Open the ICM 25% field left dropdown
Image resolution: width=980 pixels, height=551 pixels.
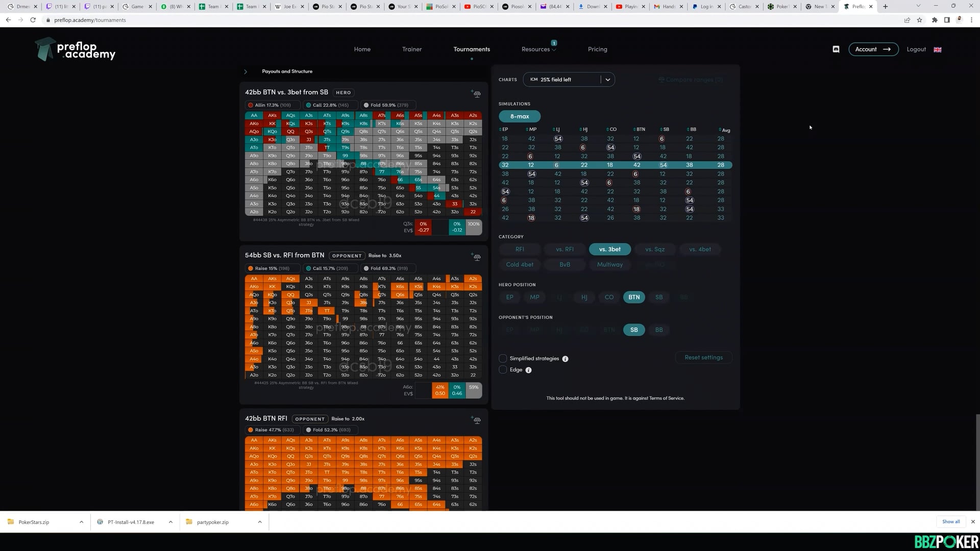[569, 80]
